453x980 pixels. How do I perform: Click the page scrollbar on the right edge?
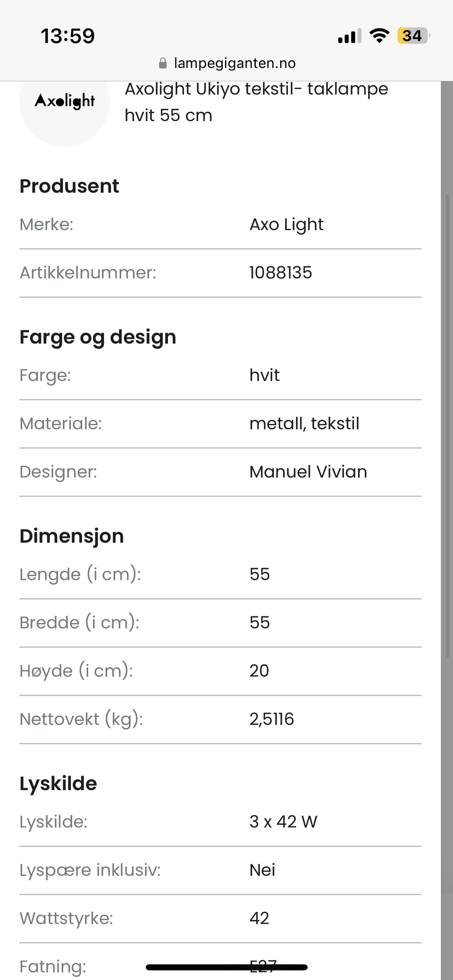447,424
